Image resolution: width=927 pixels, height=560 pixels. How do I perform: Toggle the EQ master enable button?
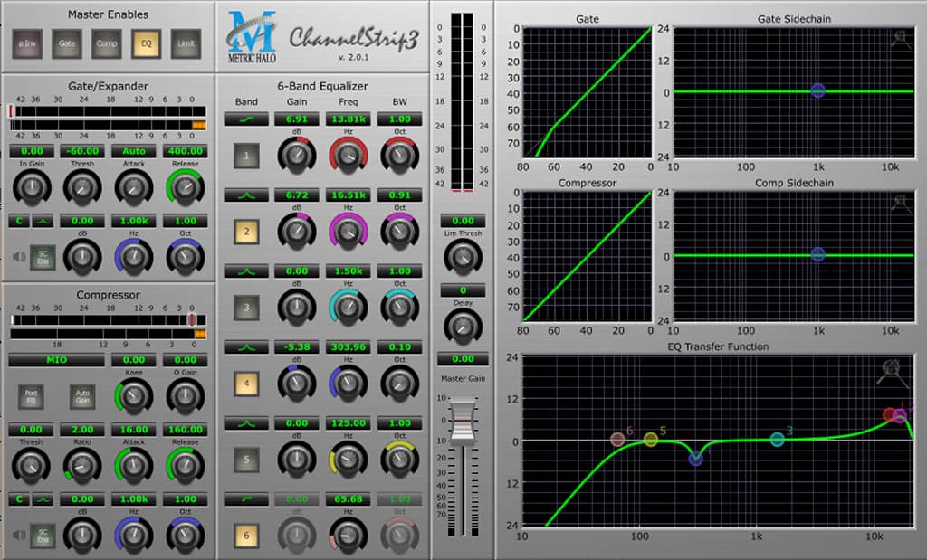(146, 43)
